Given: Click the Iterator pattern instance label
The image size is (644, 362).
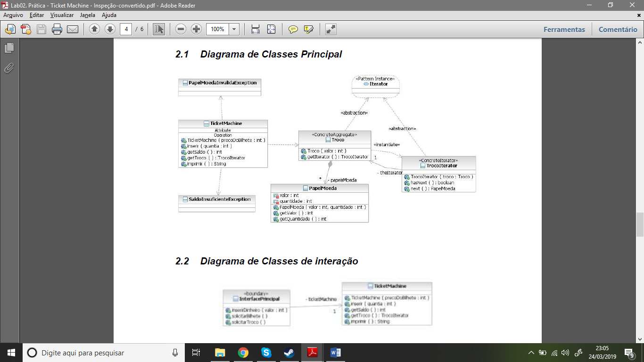Looking at the screenshot, I should coord(379,84).
